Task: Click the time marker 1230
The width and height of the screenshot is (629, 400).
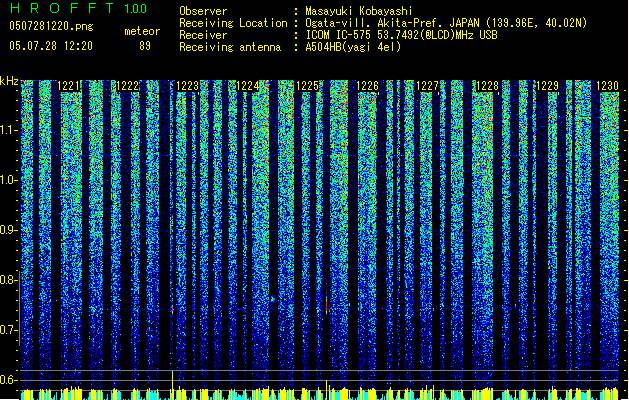Action: [x=607, y=86]
